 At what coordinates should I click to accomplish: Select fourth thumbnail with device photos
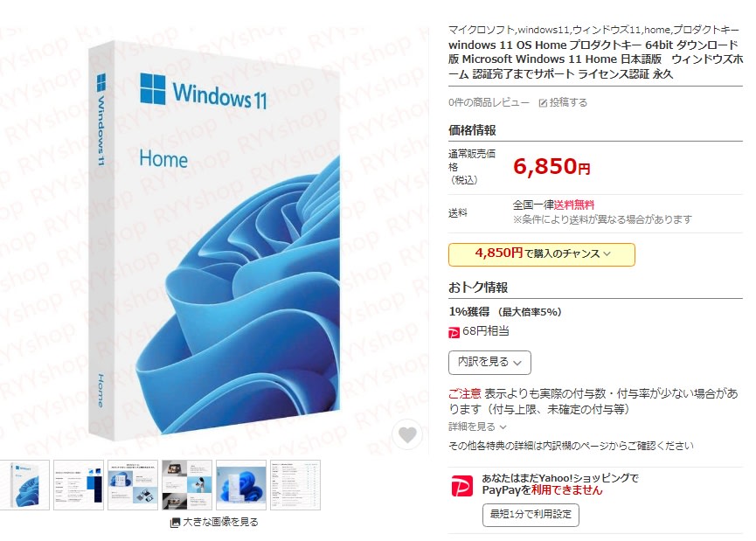click(x=187, y=484)
